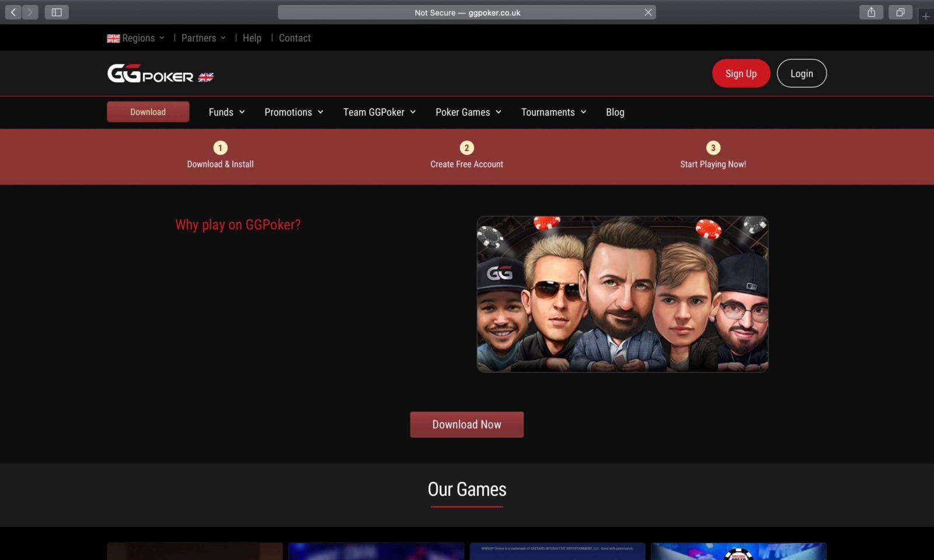Click the UK flag next to Regions
Screen dimensions: 934x560
(x=113, y=37)
